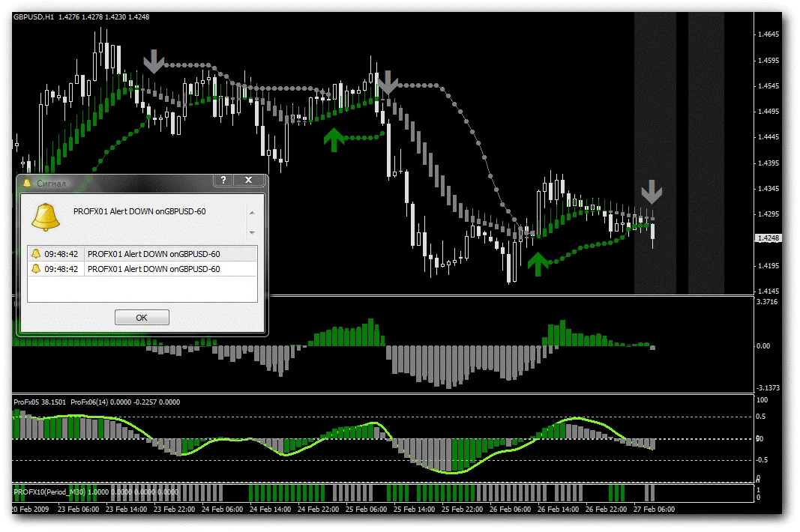This screenshot has width=800, height=532.
Task: Click the gray down arrow in the chart center
Action: click(x=387, y=82)
